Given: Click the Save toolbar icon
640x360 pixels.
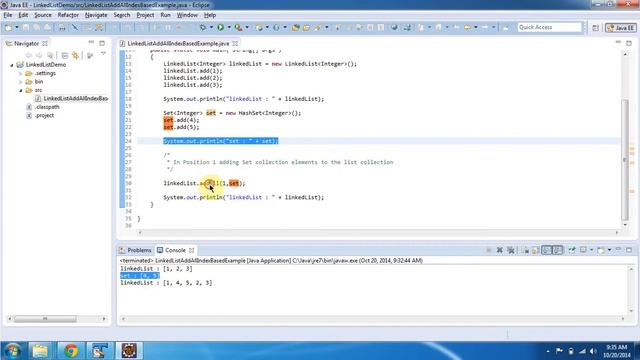Looking at the screenshot, I should pos(26,27).
